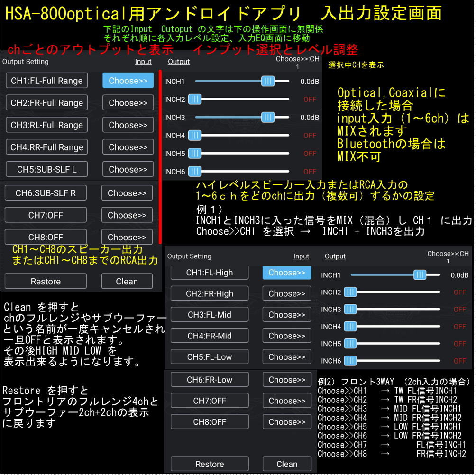The image size is (476, 475).
Task: Select the CH4:RR-Full Range channel button
Action: [46, 147]
